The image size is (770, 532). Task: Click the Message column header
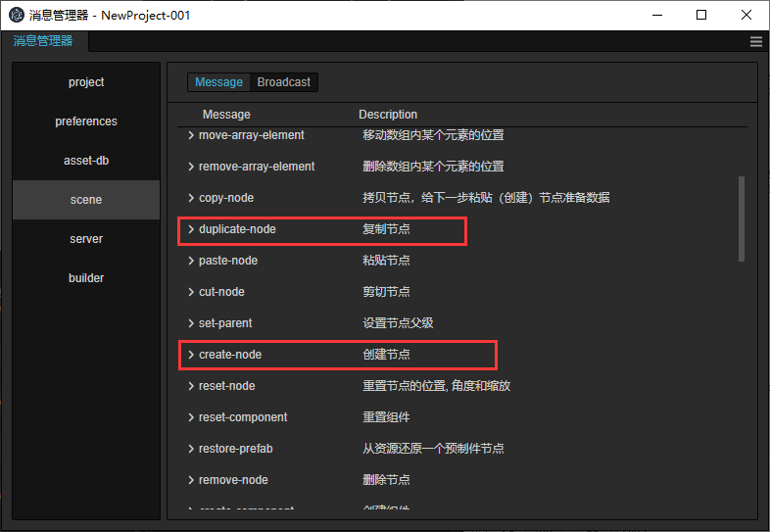point(226,115)
